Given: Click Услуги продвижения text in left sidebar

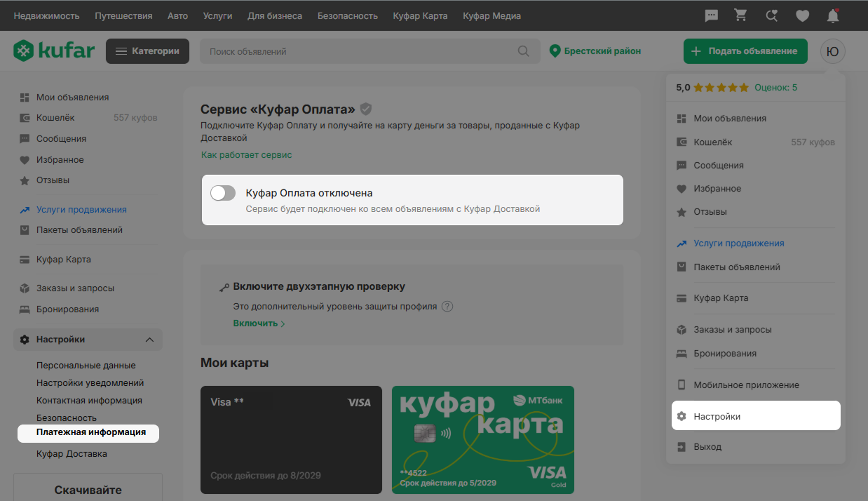Looking at the screenshot, I should point(81,210).
